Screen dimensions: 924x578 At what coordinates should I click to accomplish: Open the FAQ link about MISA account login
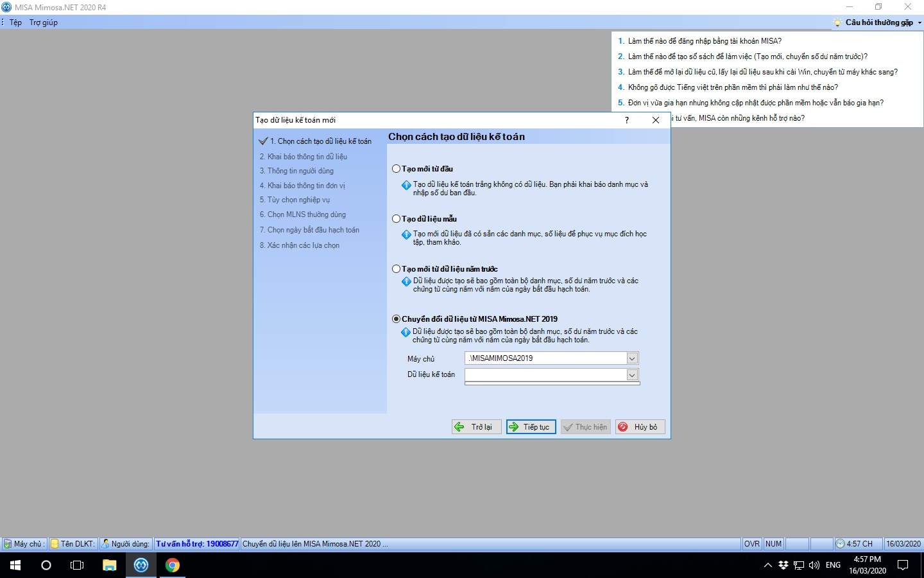[x=704, y=41]
